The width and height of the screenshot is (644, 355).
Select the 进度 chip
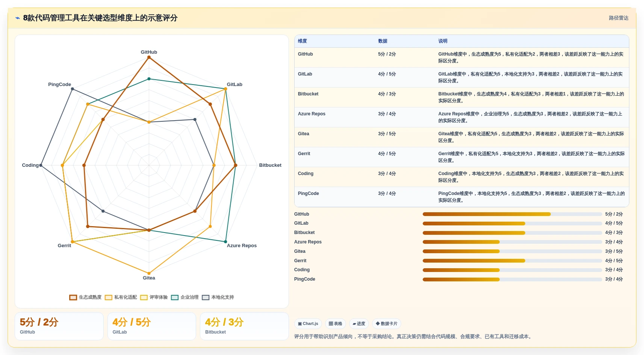[x=359, y=323]
